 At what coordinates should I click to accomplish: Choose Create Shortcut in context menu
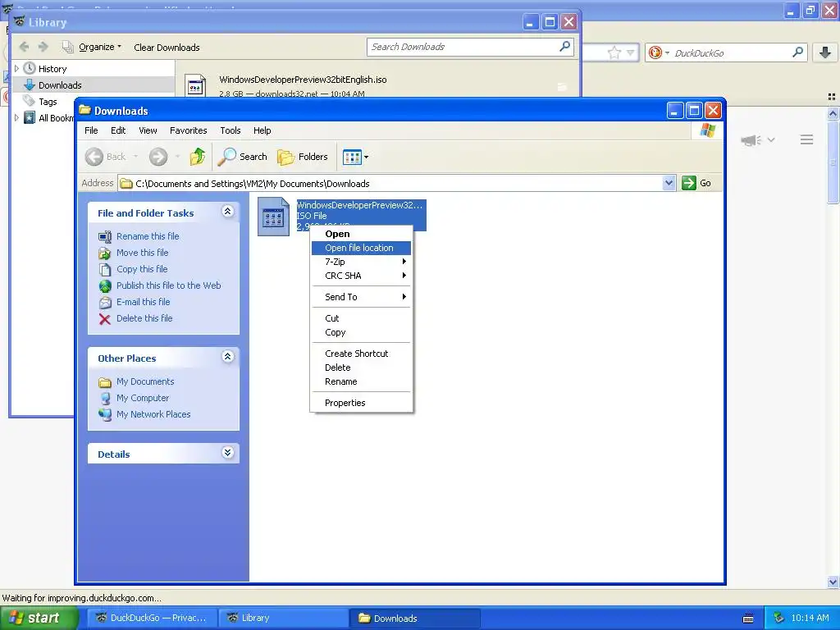(x=361, y=354)
